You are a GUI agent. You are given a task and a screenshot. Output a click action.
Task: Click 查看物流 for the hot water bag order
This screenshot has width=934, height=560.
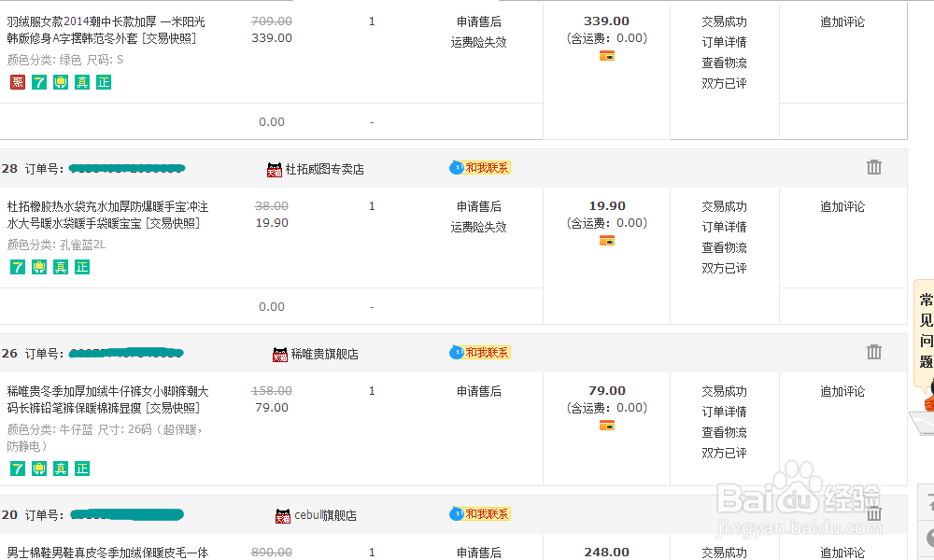(x=724, y=247)
